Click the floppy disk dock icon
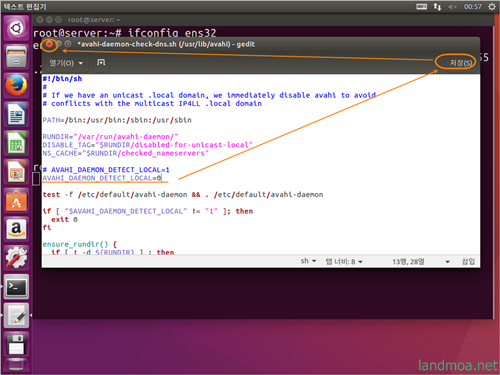Viewport: 500px width, 375px height. 16,344
